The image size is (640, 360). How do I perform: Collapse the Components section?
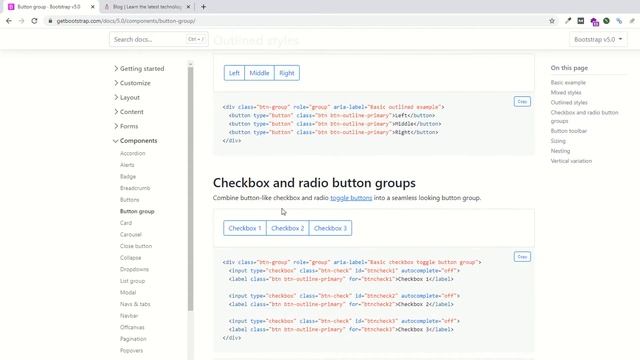pyautogui.click(x=135, y=141)
